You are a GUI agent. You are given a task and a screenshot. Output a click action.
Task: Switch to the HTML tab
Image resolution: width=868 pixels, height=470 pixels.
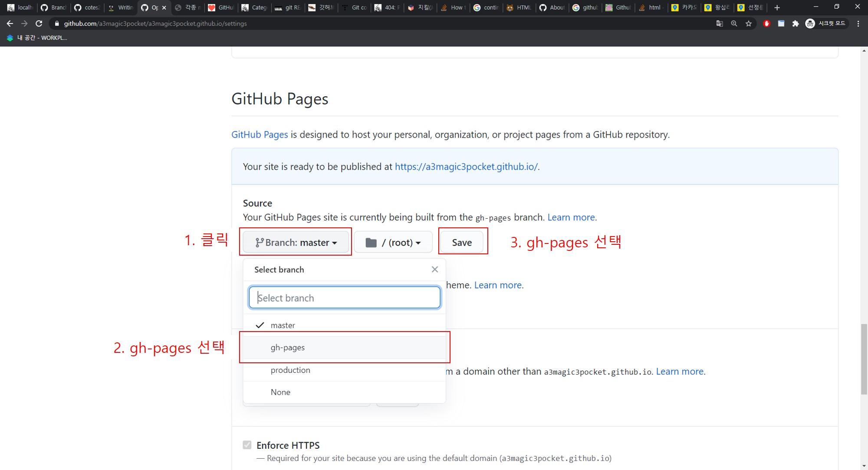(519, 7)
